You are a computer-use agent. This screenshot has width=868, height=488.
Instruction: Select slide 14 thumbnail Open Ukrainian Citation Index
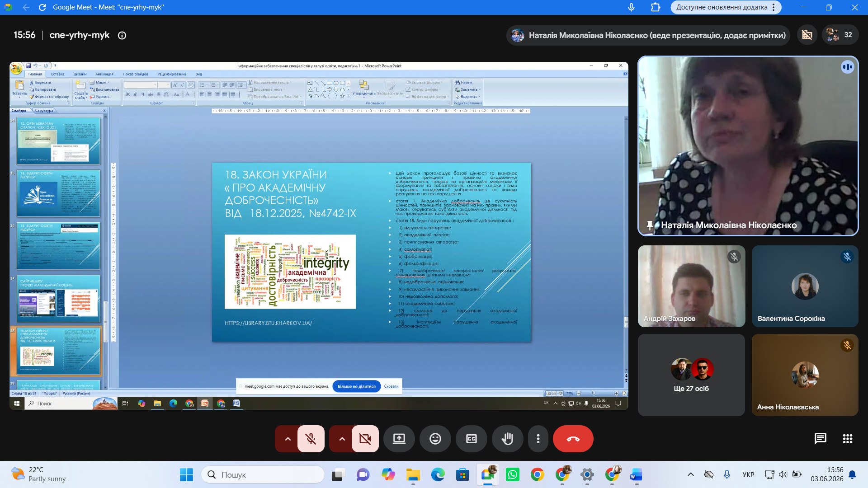(59, 141)
